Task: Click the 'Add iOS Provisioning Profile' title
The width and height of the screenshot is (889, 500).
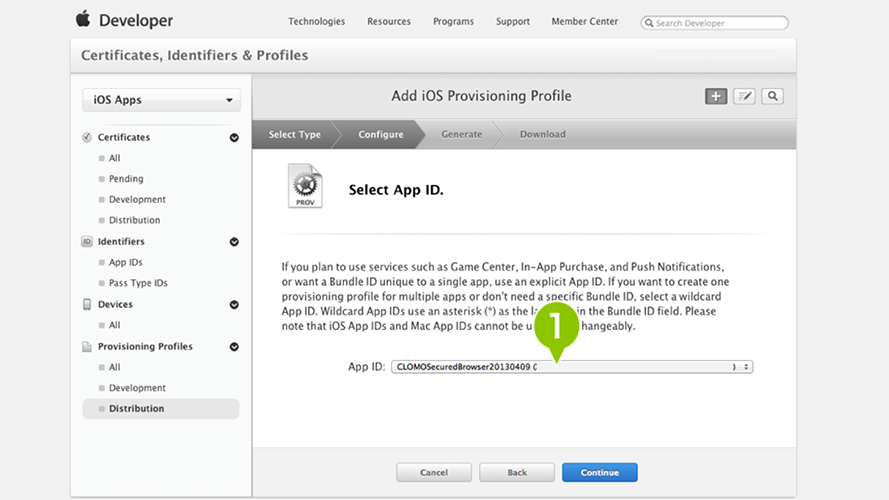Action: click(x=481, y=96)
